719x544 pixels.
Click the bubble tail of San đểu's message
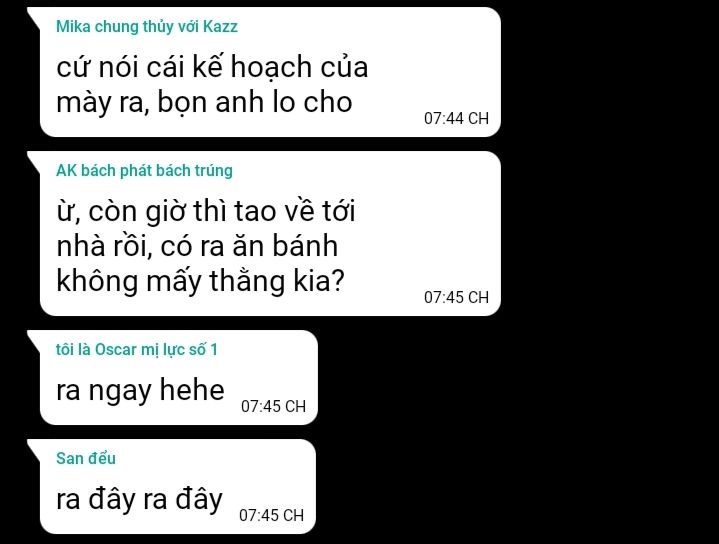[35, 447]
